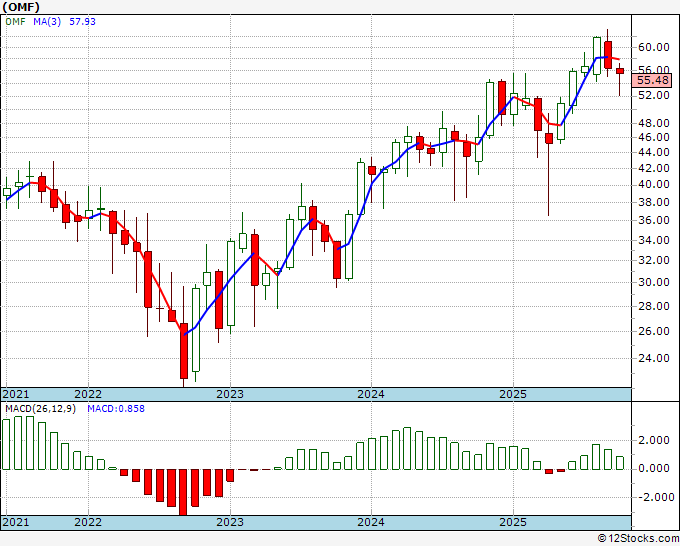Image resolution: width=680 pixels, height=546 pixels.
Task: Click the 52.00 price axis label
Action: pos(654,95)
